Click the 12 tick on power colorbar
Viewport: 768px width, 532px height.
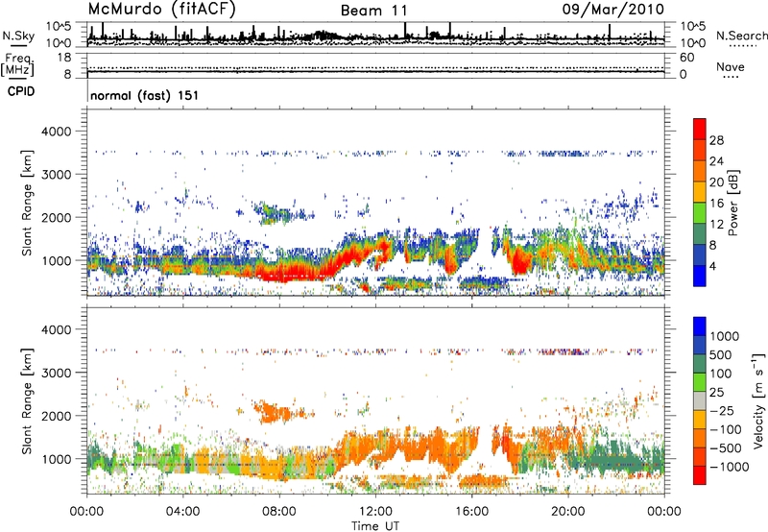tap(716, 225)
